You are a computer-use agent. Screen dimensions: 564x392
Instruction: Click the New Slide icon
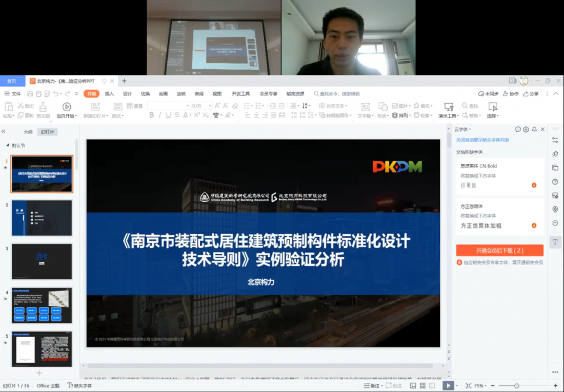[x=95, y=107]
